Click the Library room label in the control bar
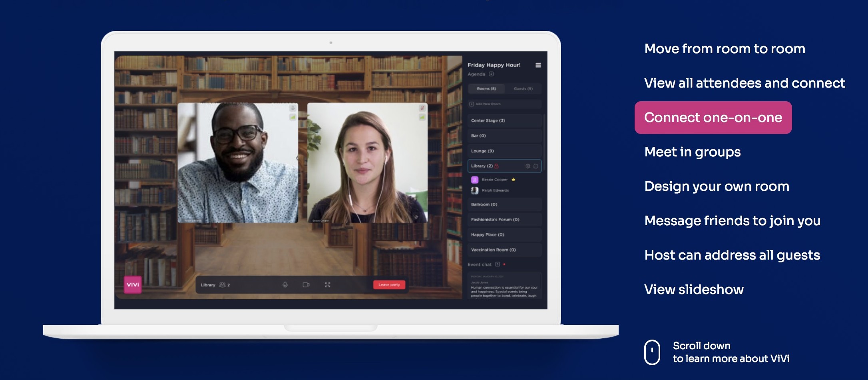 (x=208, y=285)
